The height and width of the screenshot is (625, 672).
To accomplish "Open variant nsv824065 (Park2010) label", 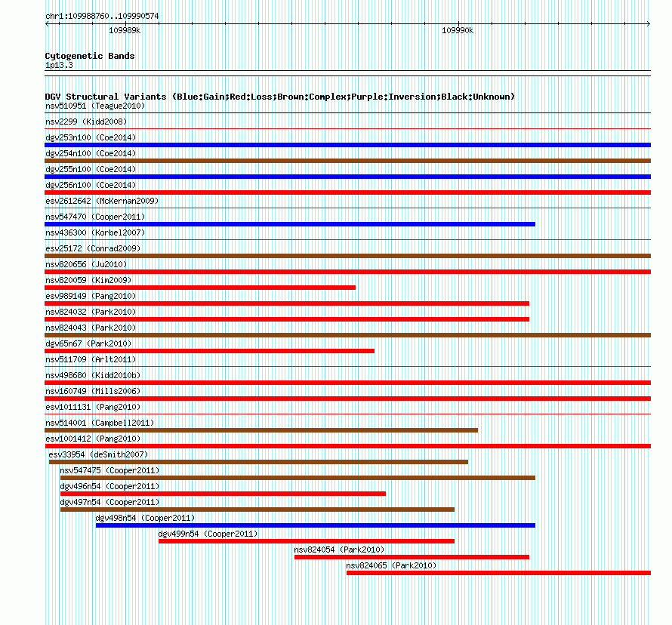I will (391, 565).
